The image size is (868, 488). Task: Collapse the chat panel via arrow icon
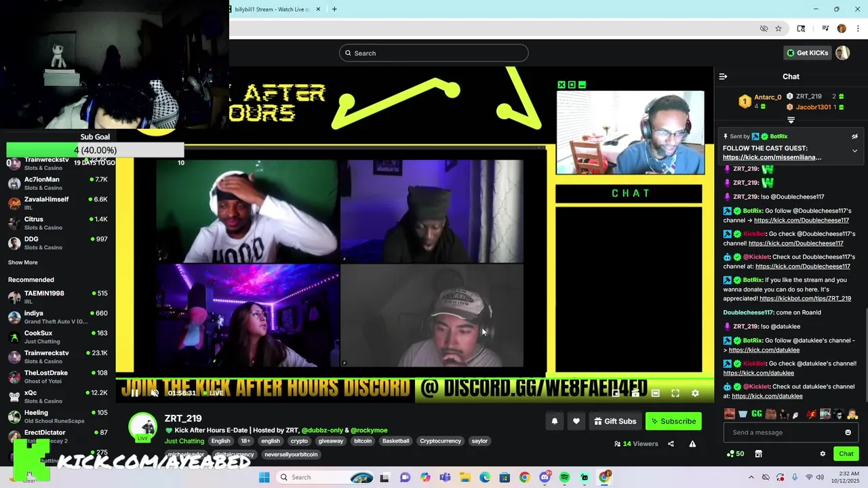[x=723, y=77]
